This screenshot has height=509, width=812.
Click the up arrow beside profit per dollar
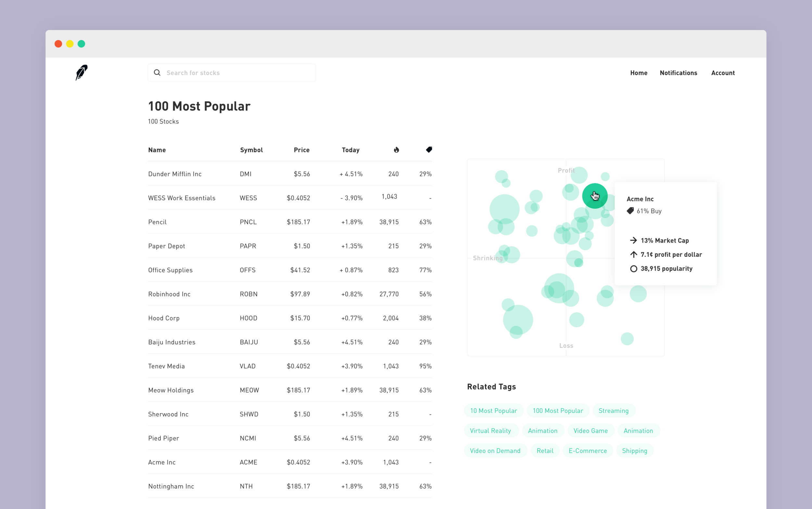click(x=633, y=255)
